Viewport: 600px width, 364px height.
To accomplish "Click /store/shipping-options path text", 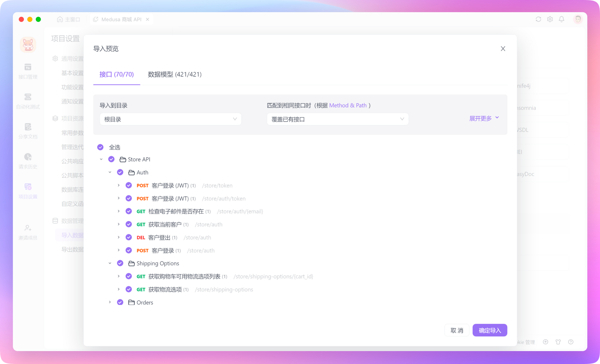I will [x=224, y=289].
